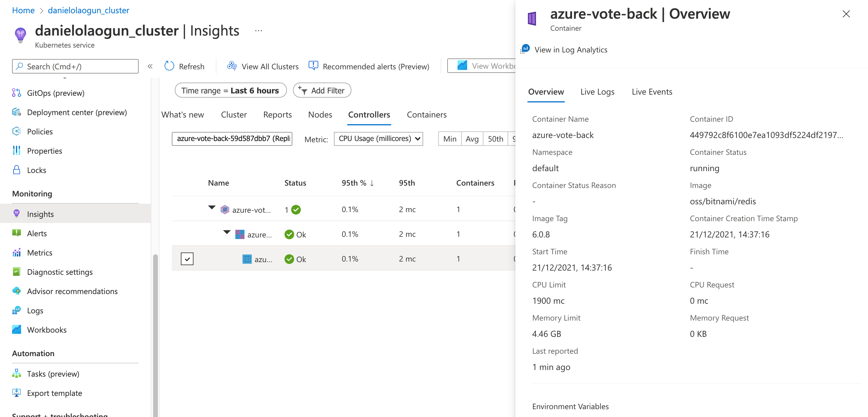Click the Environment Variables heading

point(570,406)
